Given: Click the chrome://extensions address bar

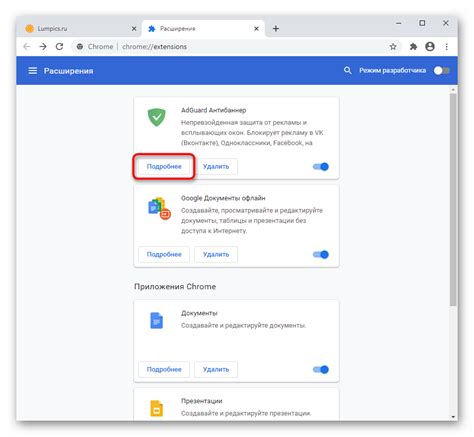Looking at the screenshot, I should click(236, 47).
